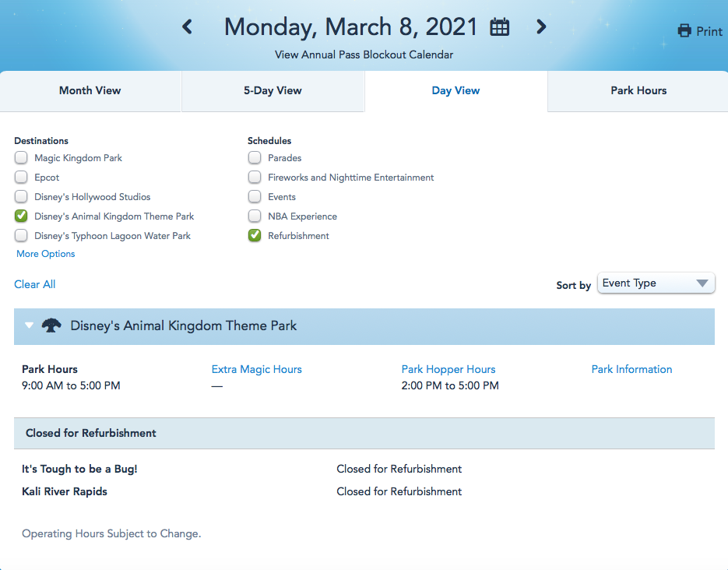Click It's Tough to be a Bug! refurbishment status
Viewport: 728px width, 570px height.
399,470
